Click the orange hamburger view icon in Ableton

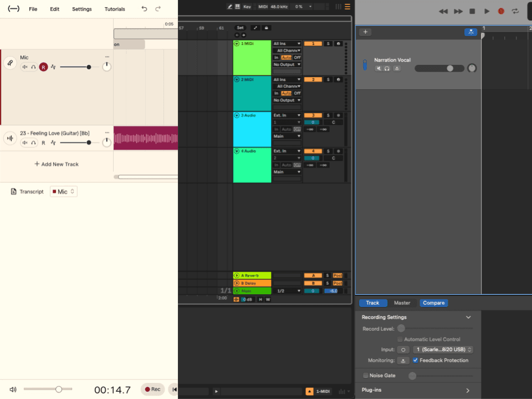point(347,7)
